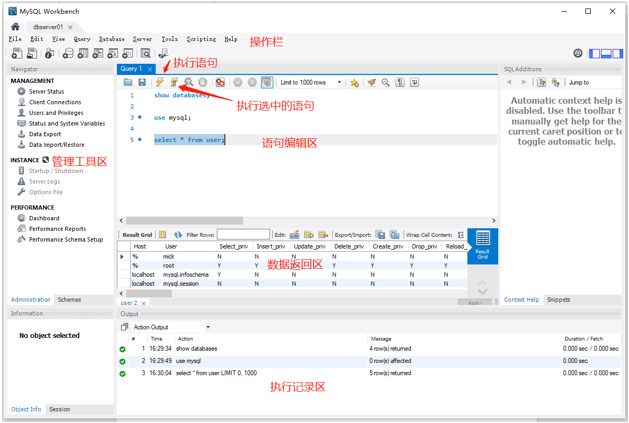
Task: Create a new view icon
Action: 98,53
